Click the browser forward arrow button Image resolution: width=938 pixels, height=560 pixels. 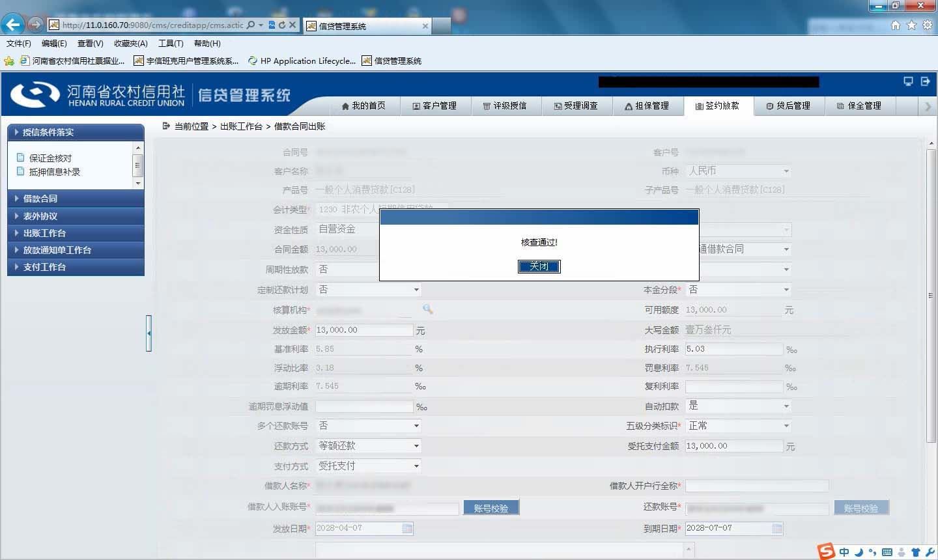[x=35, y=25]
